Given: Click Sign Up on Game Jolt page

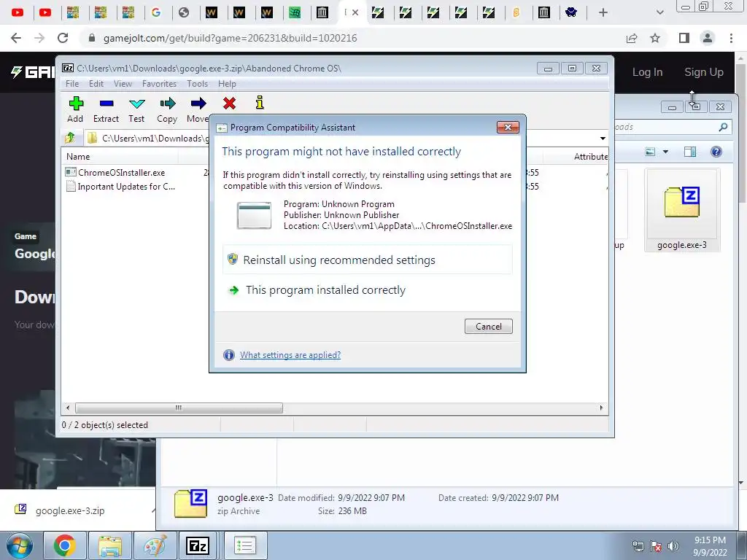Looking at the screenshot, I should click(704, 72).
